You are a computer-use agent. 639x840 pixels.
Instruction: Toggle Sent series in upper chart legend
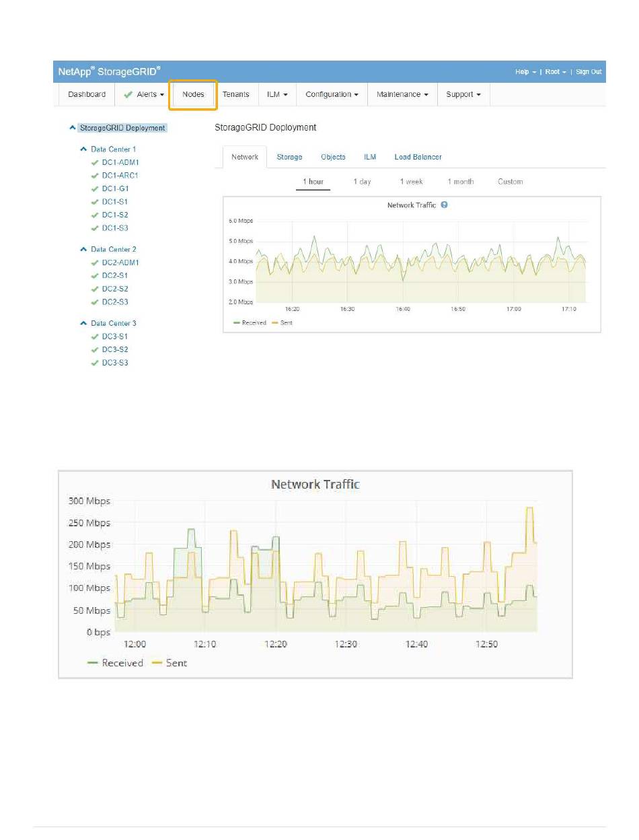click(x=282, y=323)
